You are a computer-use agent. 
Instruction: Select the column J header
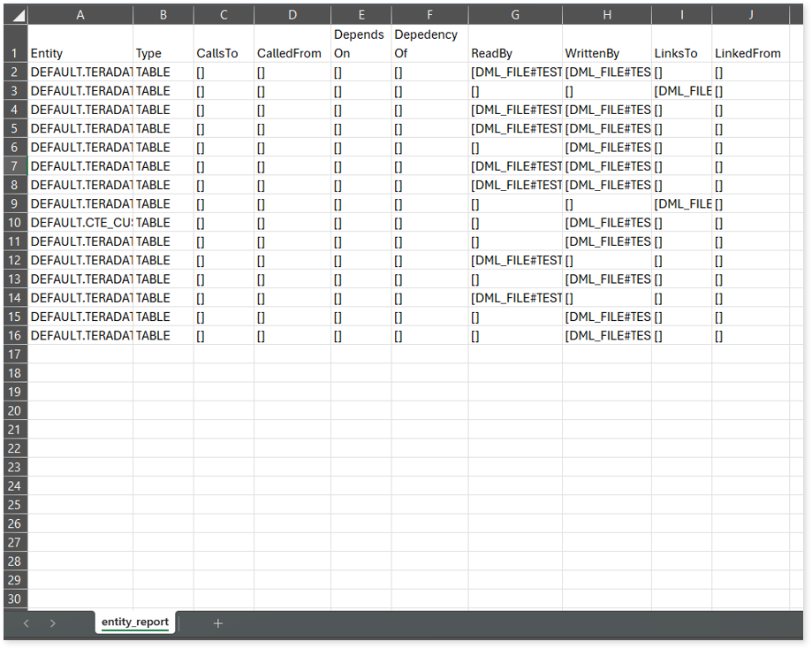[x=750, y=15]
